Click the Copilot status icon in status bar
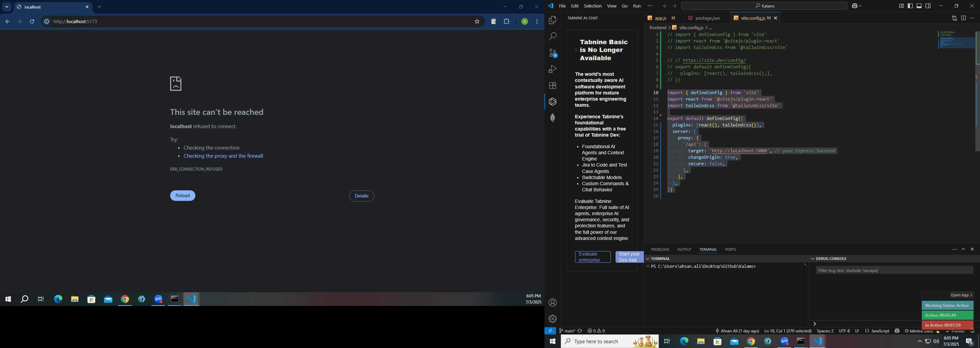This screenshot has width=980, height=348. pos(897,331)
